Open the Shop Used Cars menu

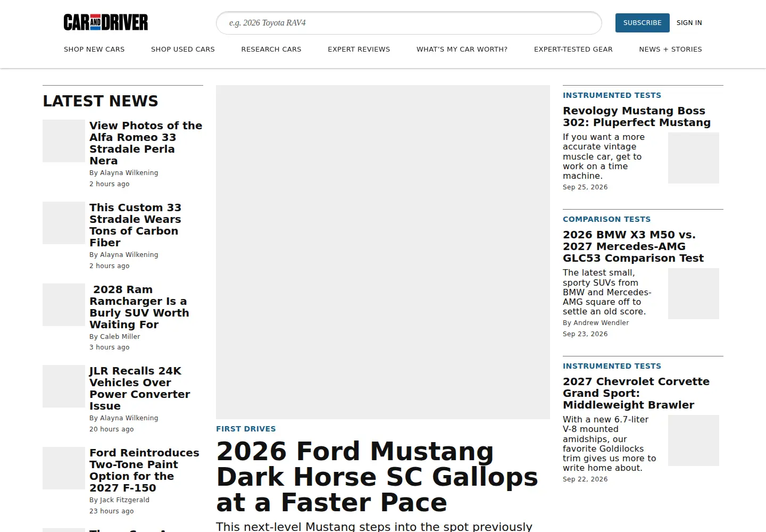(x=182, y=49)
